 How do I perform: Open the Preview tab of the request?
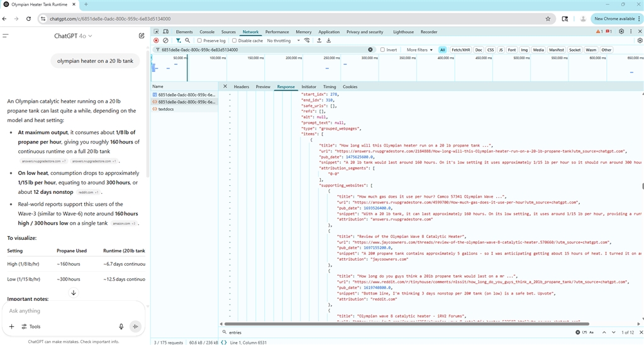click(x=263, y=87)
